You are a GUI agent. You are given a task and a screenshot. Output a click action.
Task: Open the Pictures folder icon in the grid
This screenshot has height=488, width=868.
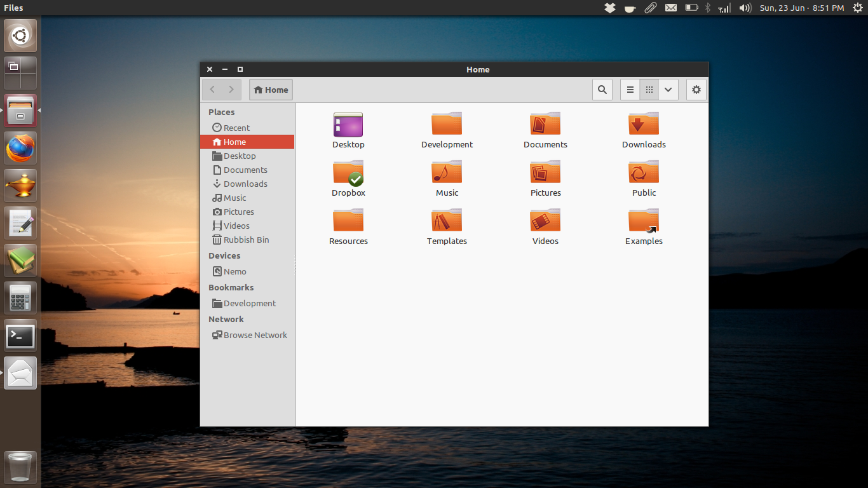(545, 172)
